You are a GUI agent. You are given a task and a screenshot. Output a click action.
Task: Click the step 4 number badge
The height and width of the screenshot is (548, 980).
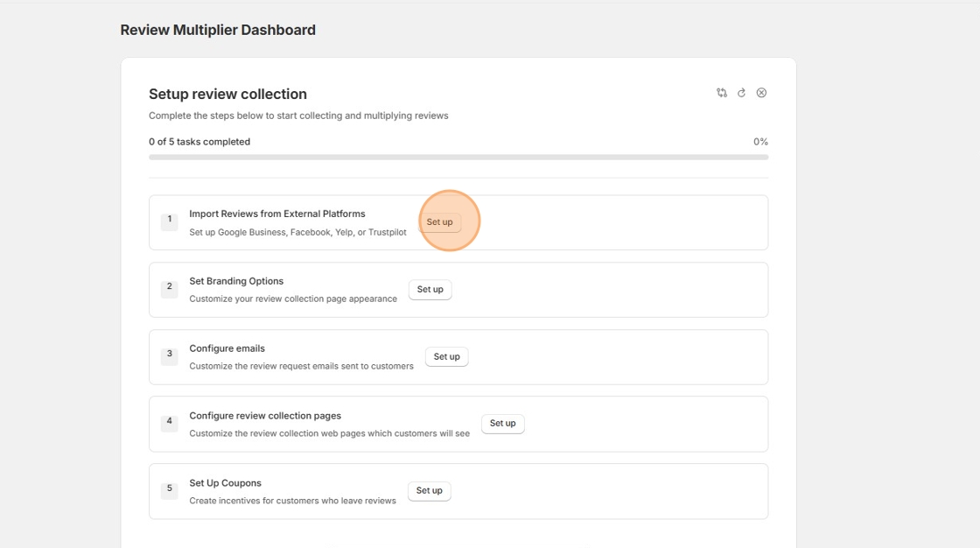click(169, 422)
